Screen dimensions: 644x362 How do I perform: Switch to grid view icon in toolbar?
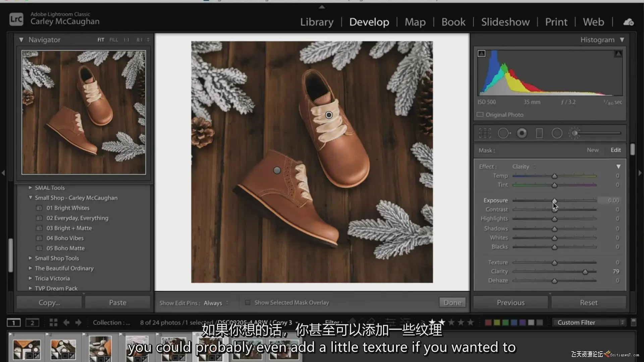[53, 322]
